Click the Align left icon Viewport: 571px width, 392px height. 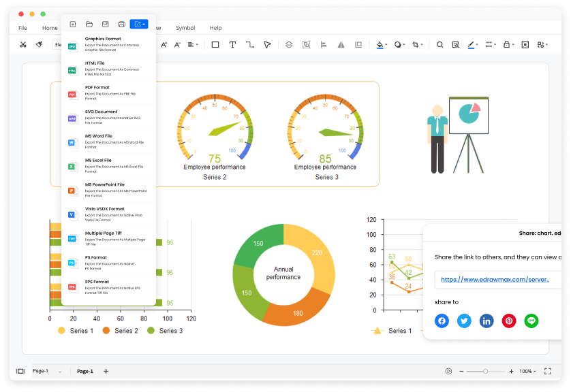tap(324, 44)
